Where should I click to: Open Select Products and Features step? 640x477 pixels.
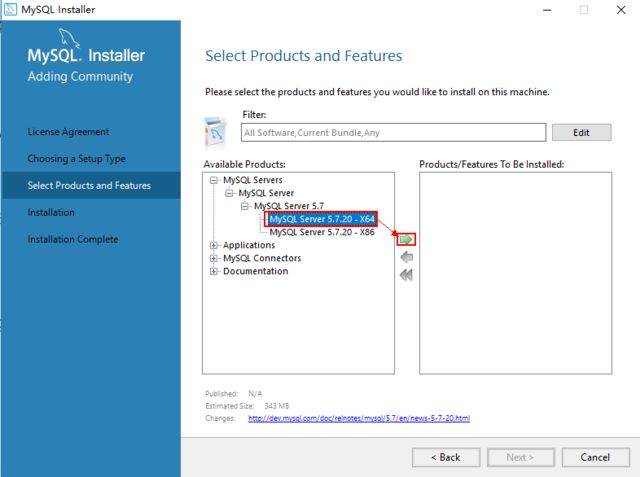[x=91, y=185]
